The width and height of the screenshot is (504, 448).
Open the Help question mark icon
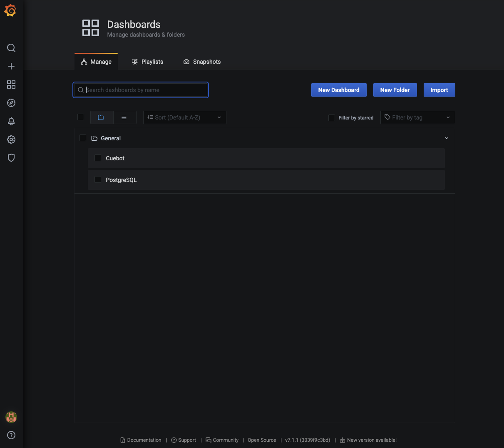tap(11, 435)
